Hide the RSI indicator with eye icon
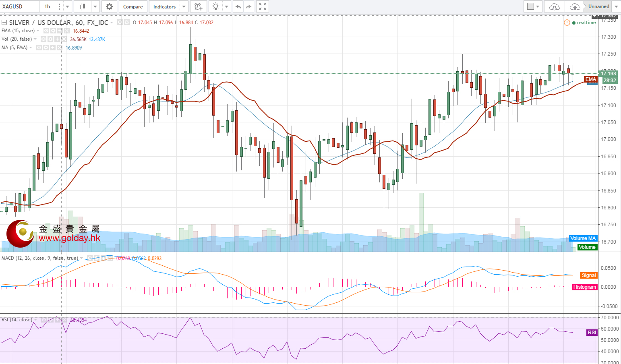Viewport: 621px width, 364px height. (x=43, y=320)
